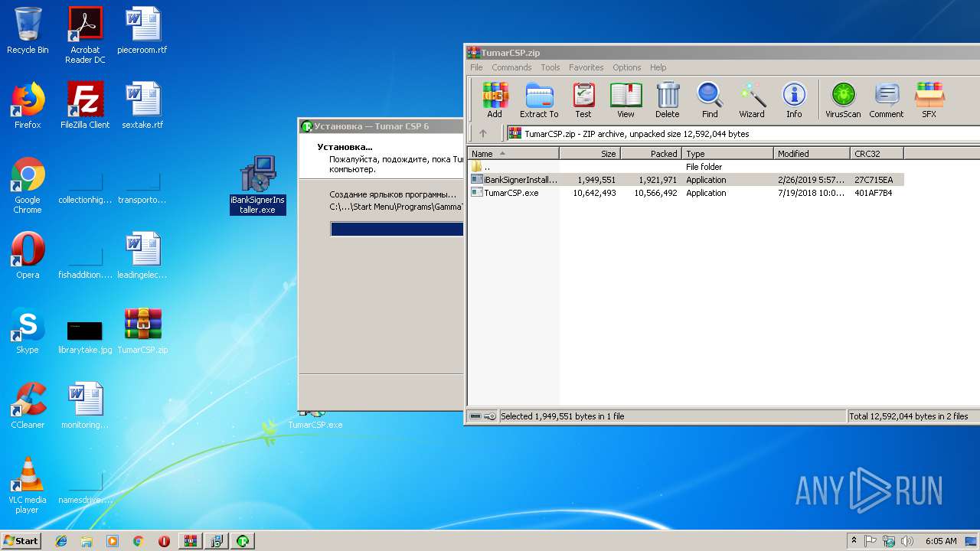Add a Comment to the archive
The height and width of the screenshot is (551, 980).
886,100
